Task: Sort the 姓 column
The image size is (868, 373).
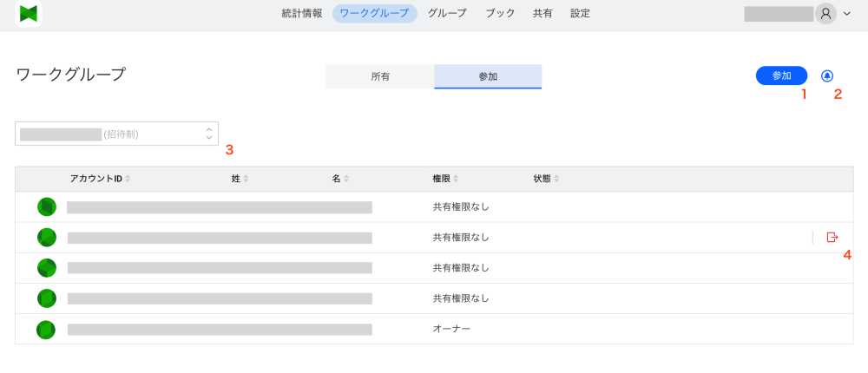Action: tap(240, 179)
